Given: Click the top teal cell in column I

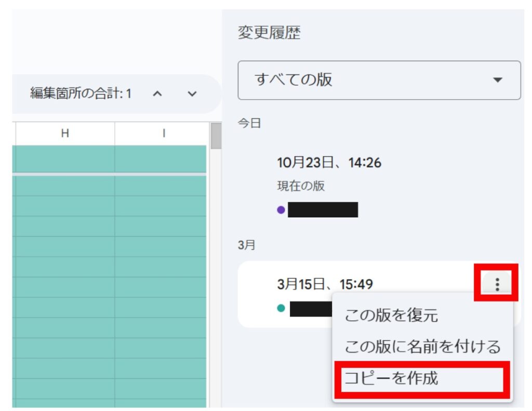Looking at the screenshot, I should 161,159.
